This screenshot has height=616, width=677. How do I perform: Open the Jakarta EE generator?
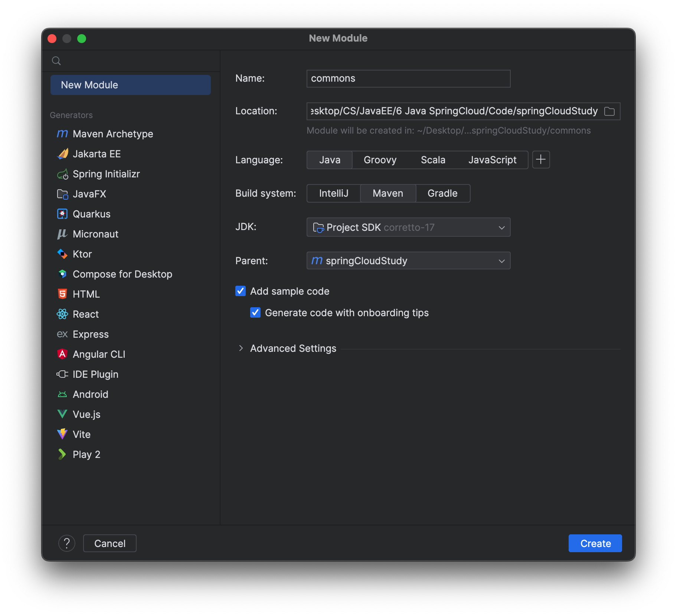(x=97, y=154)
